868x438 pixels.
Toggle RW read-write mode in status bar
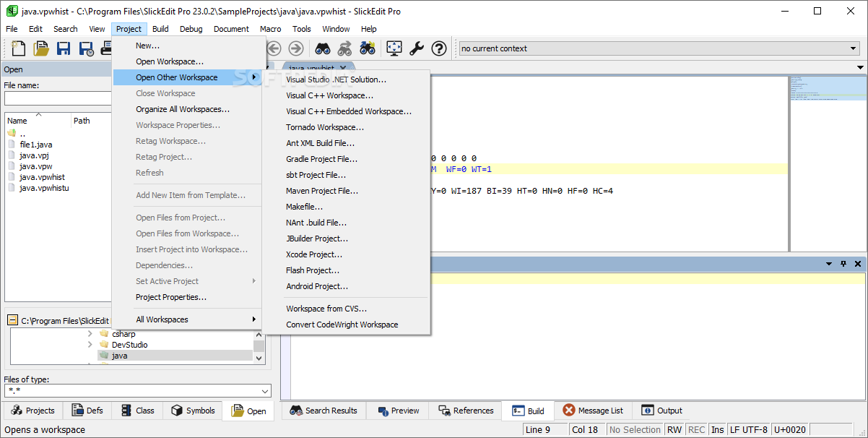point(674,429)
